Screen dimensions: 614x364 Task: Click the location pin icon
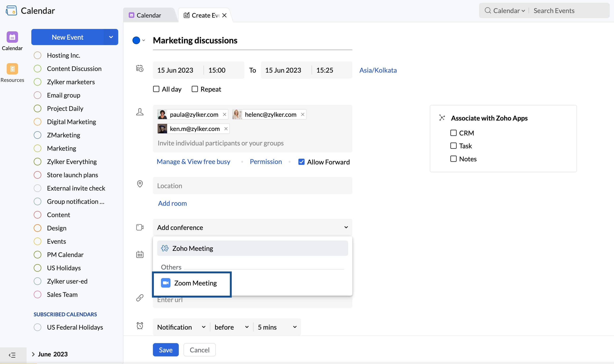pyautogui.click(x=140, y=184)
